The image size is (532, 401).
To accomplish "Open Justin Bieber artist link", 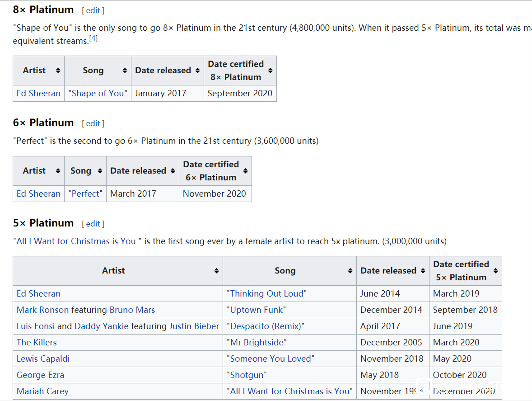I will point(194,326).
